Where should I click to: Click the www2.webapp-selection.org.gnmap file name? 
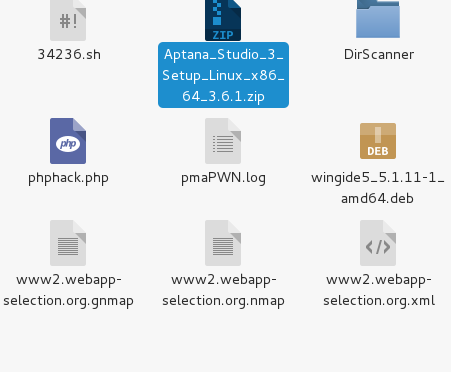(68, 290)
